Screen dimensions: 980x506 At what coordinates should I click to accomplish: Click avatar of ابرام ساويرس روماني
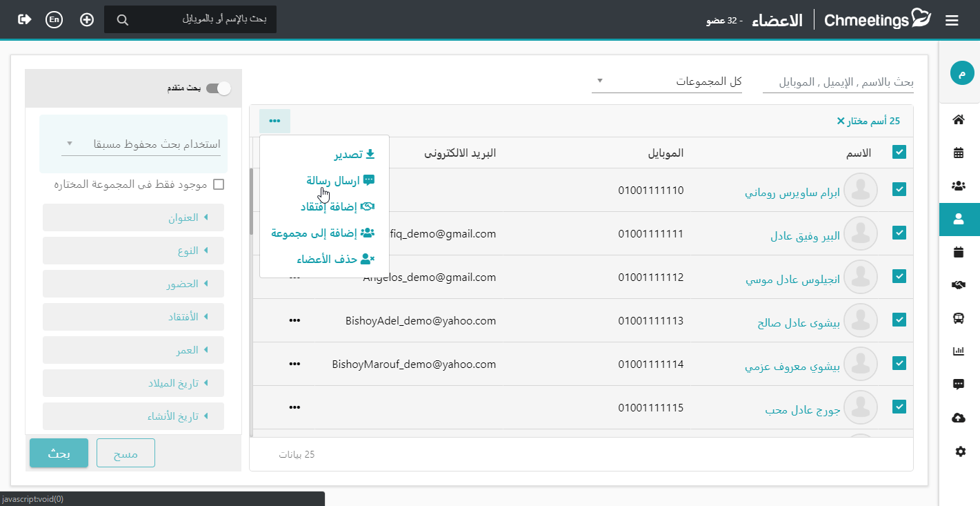pyautogui.click(x=861, y=190)
